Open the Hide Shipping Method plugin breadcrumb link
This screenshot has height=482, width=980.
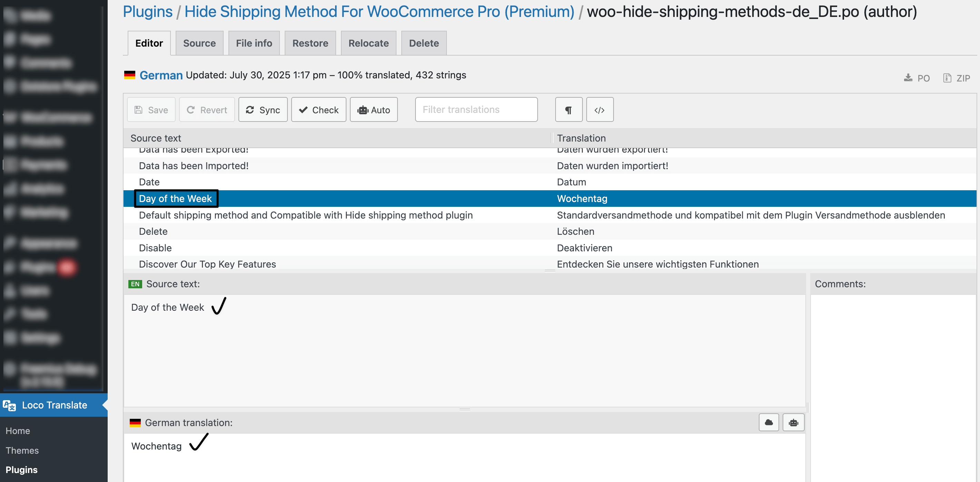pyautogui.click(x=379, y=11)
